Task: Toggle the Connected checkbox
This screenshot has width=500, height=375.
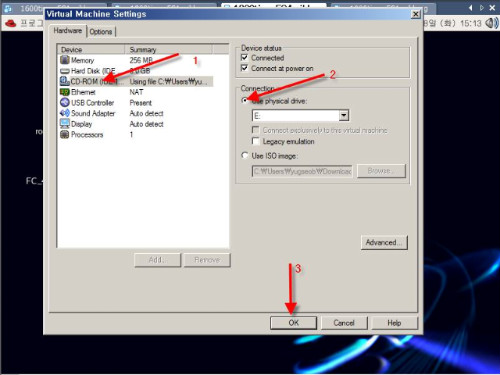Action: [x=244, y=57]
